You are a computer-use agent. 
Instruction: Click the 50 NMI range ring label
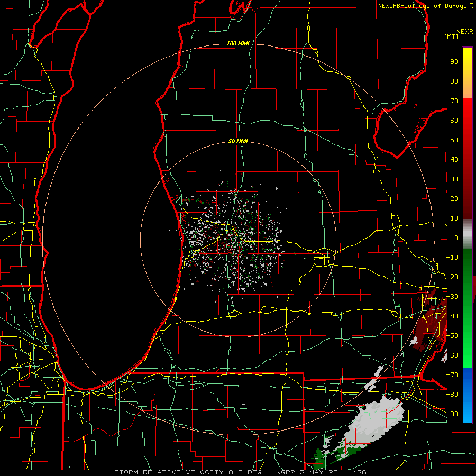(x=238, y=141)
